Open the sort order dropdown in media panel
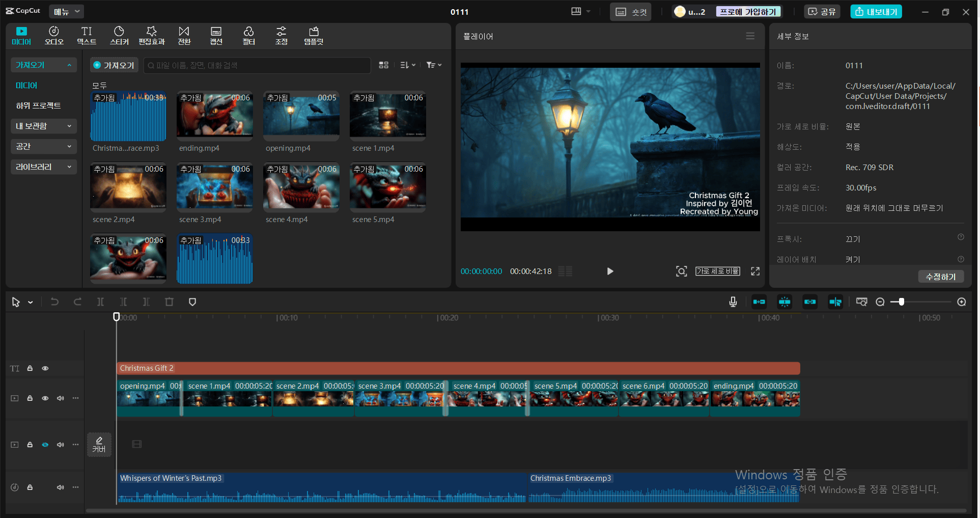This screenshot has height=518, width=980. (408, 65)
